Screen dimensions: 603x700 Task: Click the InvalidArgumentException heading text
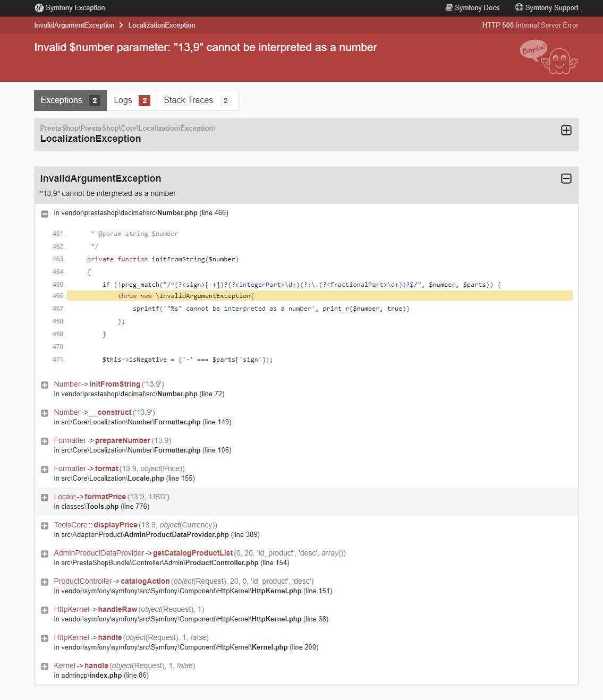[x=101, y=178]
